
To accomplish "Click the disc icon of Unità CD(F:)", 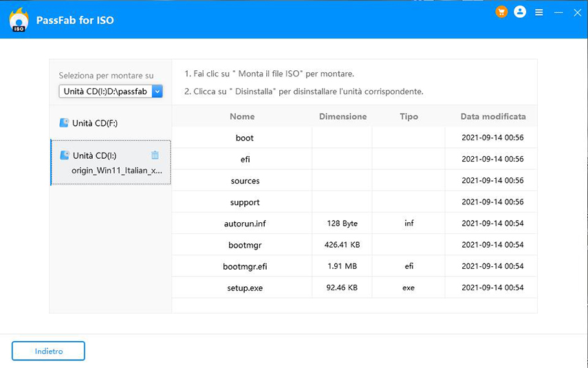I will tap(64, 123).
